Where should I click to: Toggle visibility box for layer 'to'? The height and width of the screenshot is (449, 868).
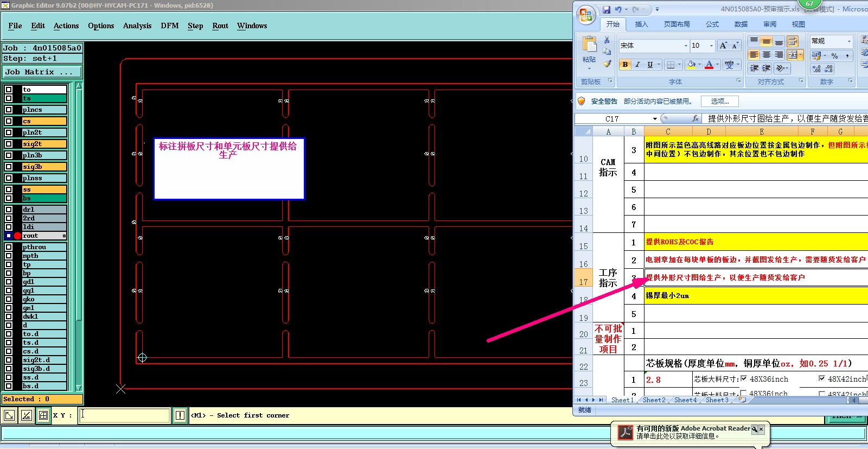[x=9, y=90]
